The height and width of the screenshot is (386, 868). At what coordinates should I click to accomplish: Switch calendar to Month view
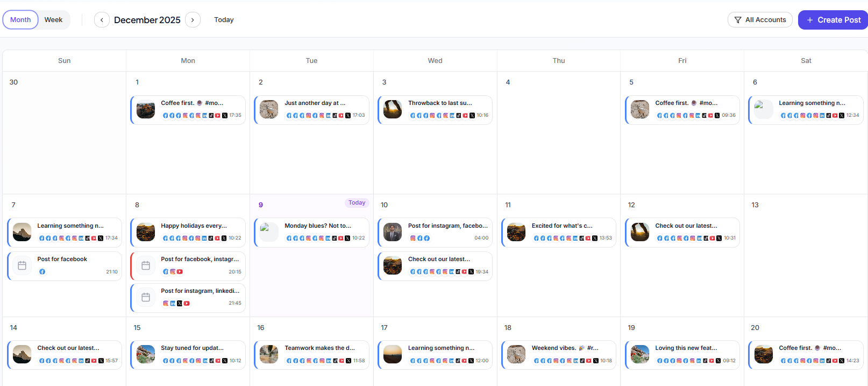[x=20, y=20]
